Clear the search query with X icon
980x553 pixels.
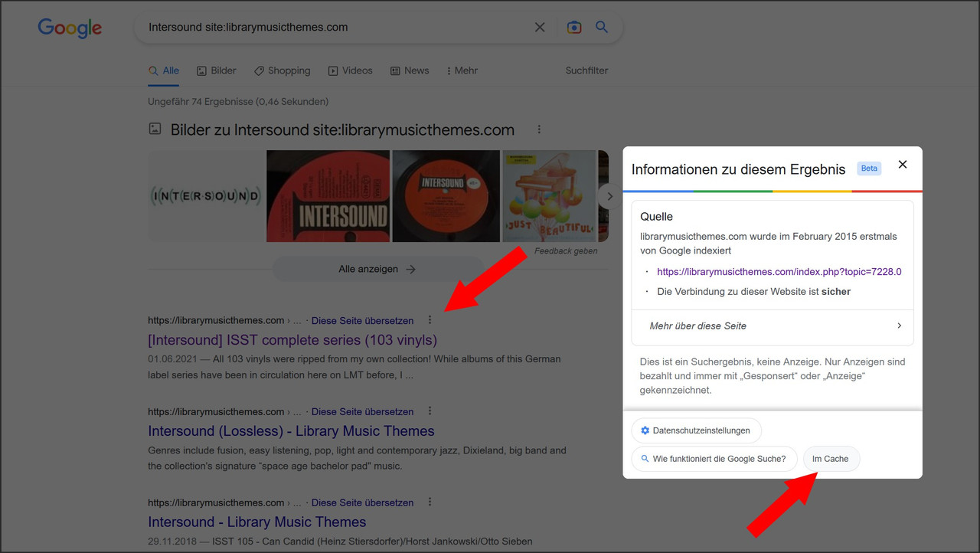[540, 28]
